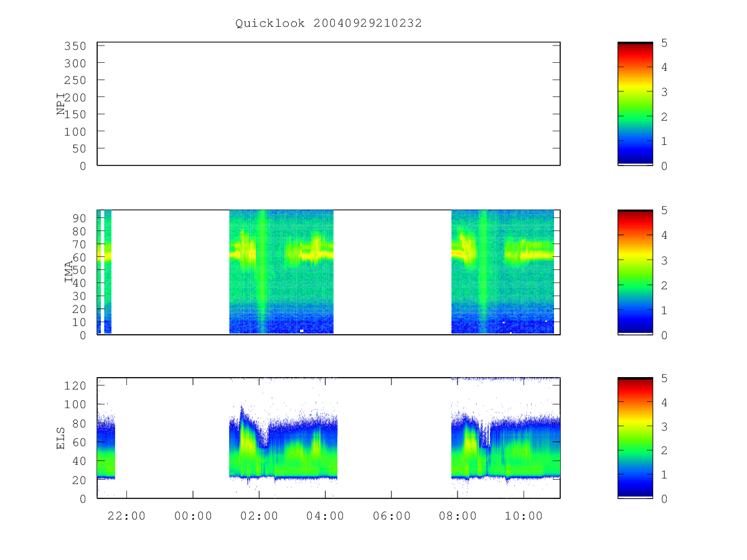This screenshot has width=747, height=560.
Task: Click the '70' tick on the IMA axis
Action: pyautogui.click(x=78, y=244)
